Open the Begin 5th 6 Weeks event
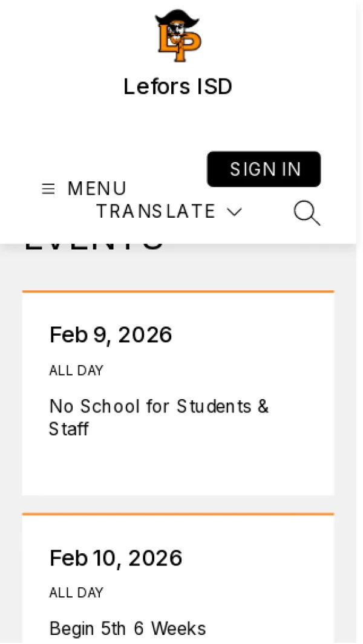 128,628
